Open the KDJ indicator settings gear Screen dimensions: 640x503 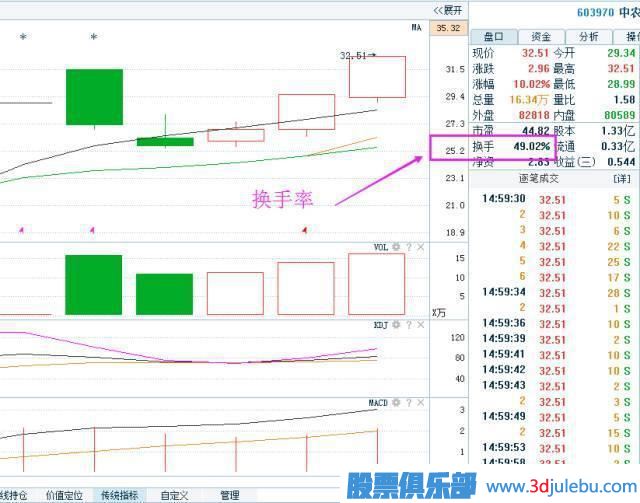tap(397, 325)
